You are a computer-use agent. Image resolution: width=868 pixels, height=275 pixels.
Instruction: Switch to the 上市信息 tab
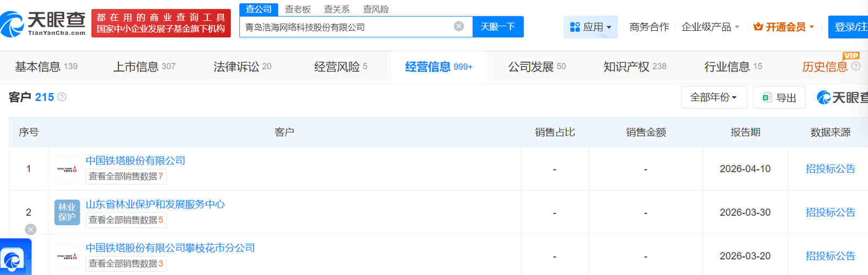(x=144, y=67)
